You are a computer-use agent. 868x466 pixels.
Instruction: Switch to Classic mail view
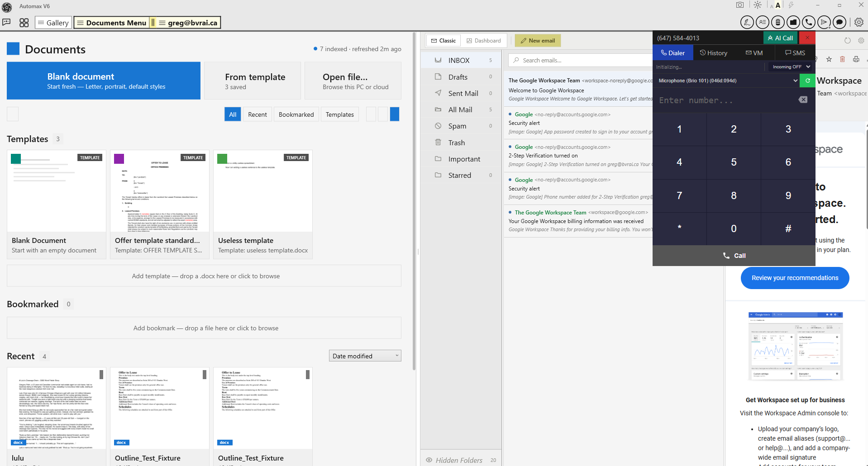click(444, 41)
